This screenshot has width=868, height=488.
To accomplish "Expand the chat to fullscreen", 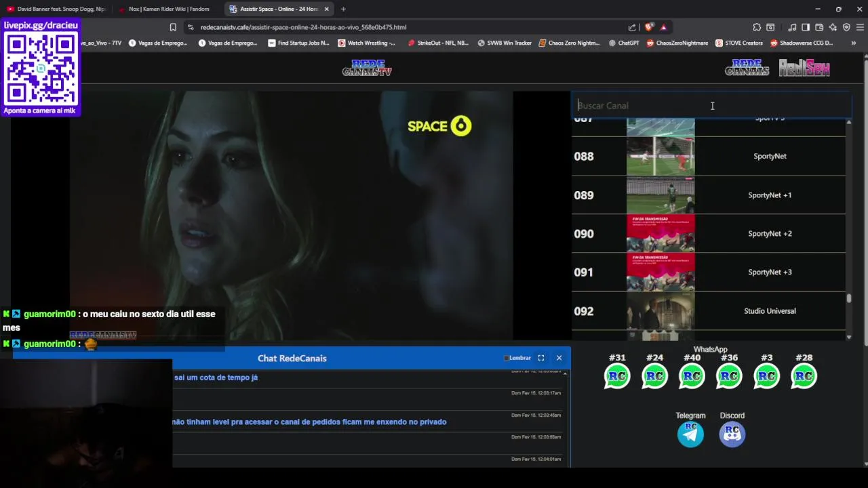I will 541,358.
